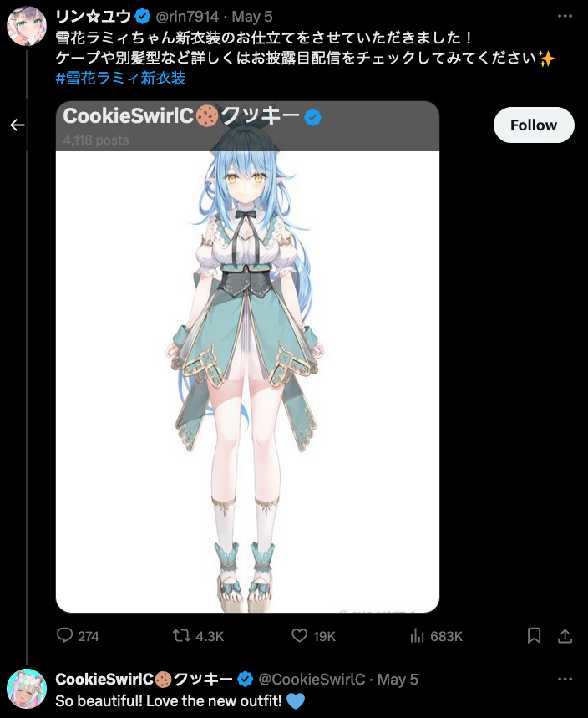Open the #雪花ラミィ新衣装 hashtag
The height and width of the screenshot is (718, 588).
[x=121, y=78]
